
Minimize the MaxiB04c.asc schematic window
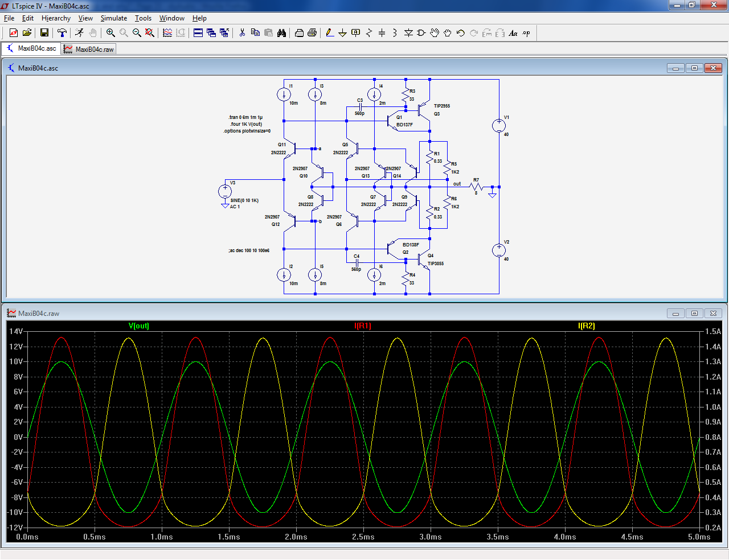(x=675, y=68)
